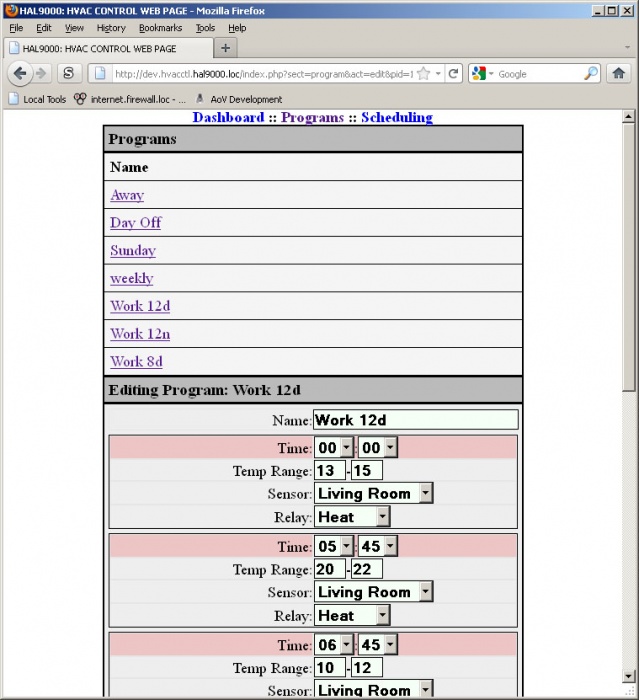Open the Work 8d program

pos(137,362)
